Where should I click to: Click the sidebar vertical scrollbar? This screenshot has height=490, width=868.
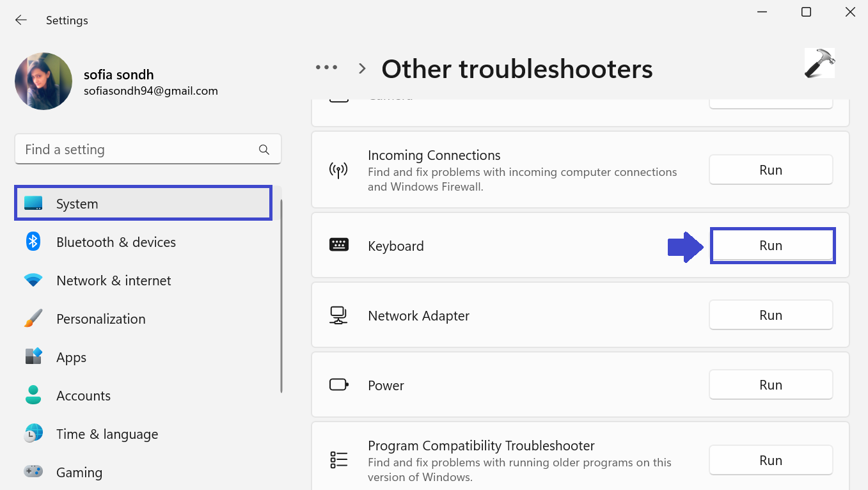pos(281,294)
